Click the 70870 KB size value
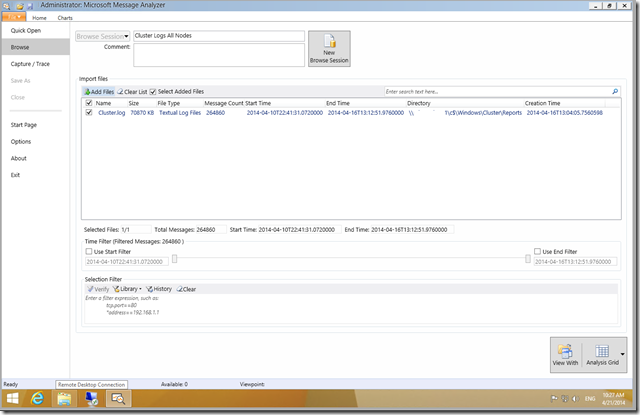This screenshot has width=640, height=415. point(142,113)
